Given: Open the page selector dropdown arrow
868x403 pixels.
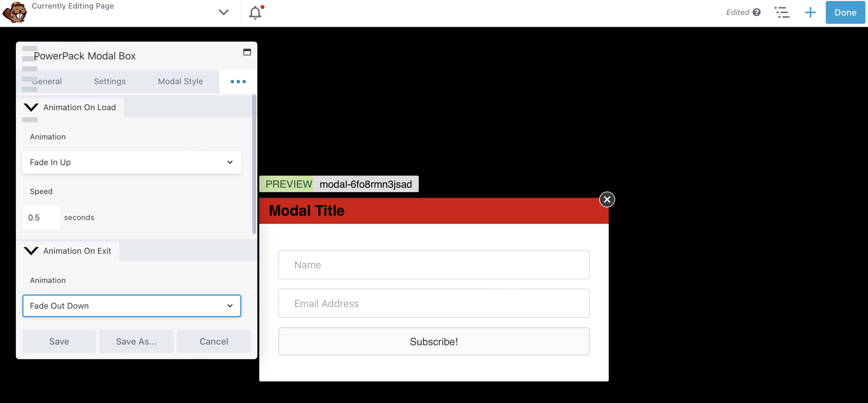Looking at the screenshot, I should point(223,12).
